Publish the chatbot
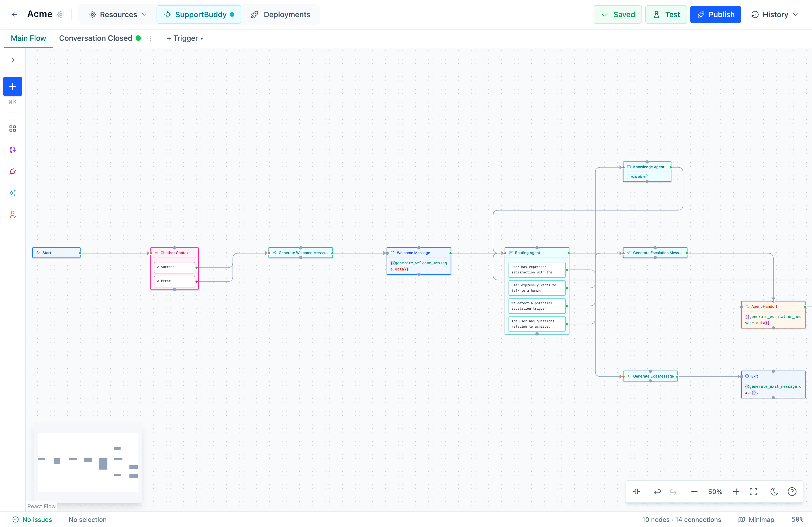Screen dimensions: 812x527 [715, 15]
